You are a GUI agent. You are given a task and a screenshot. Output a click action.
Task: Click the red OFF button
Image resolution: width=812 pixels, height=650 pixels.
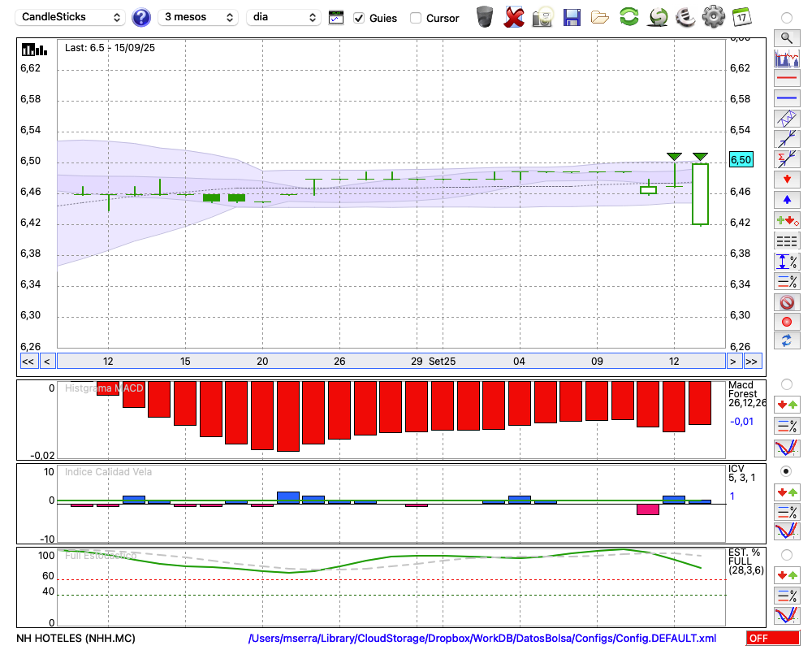click(x=772, y=639)
